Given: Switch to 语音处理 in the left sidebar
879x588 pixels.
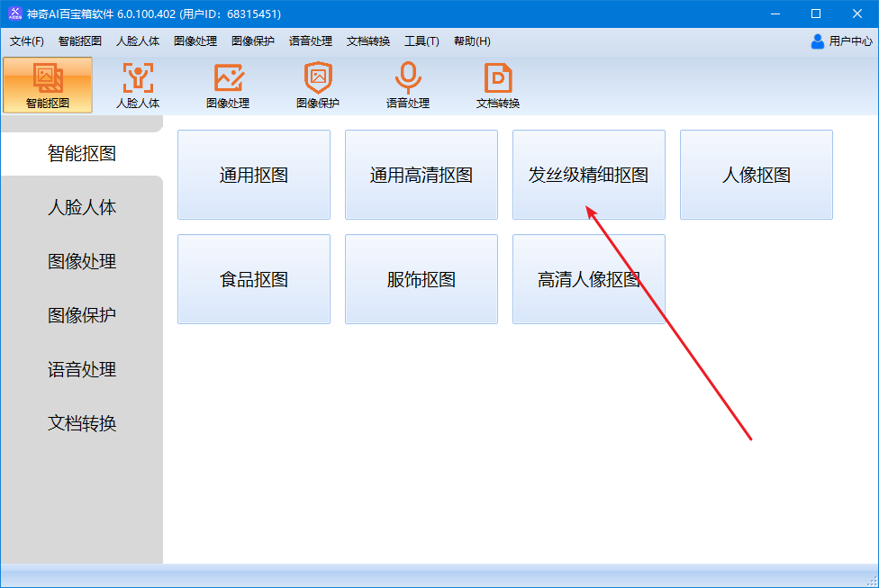Looking at the screenshot, I should [x=82, y=369].
